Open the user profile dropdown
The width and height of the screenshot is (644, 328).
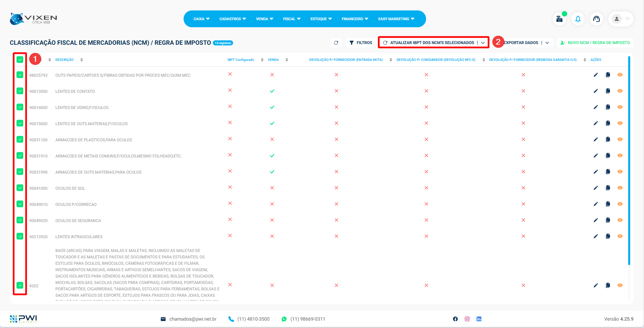tap(621, 19)
